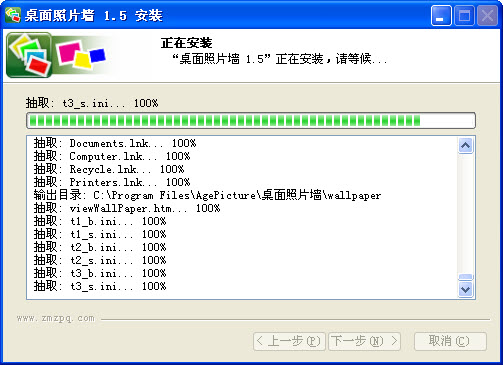Click the green installation progress bar
Screen dimensions: 503x365
[251, 120]
